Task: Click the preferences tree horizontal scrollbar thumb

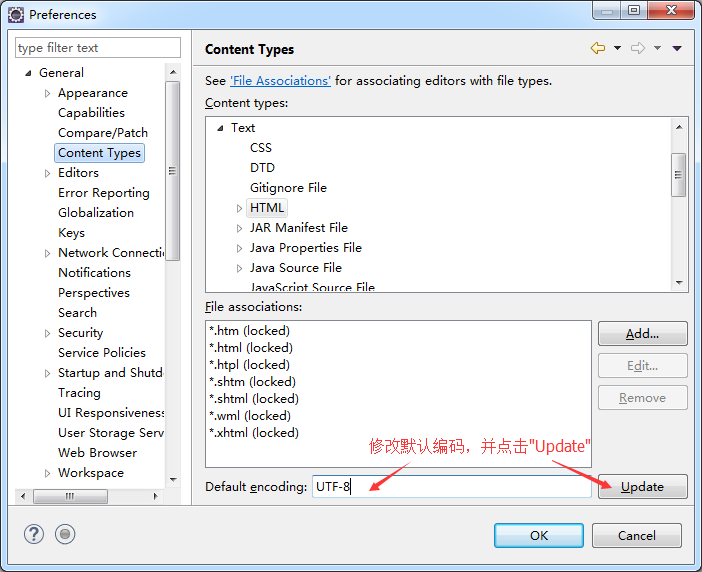Action: 70,496
